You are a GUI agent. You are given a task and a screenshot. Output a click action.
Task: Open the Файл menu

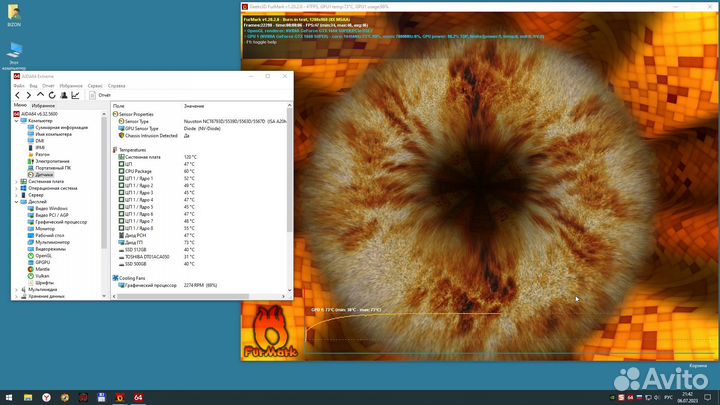19,86
